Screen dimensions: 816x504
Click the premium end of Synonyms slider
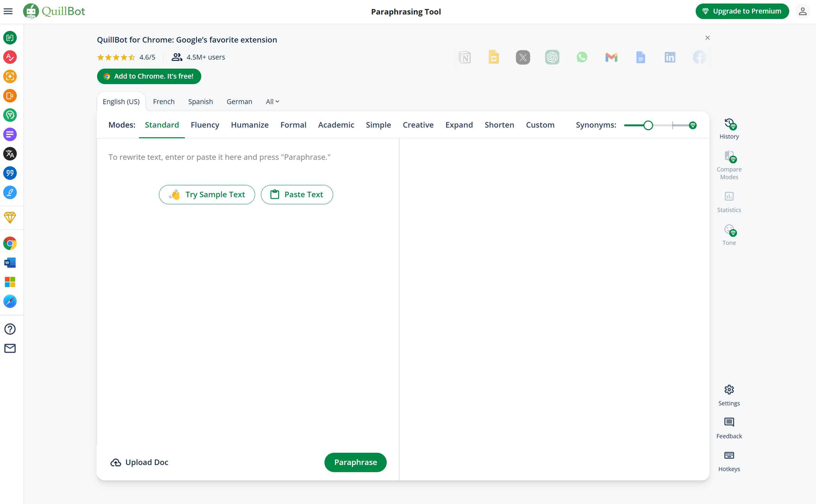693,125
